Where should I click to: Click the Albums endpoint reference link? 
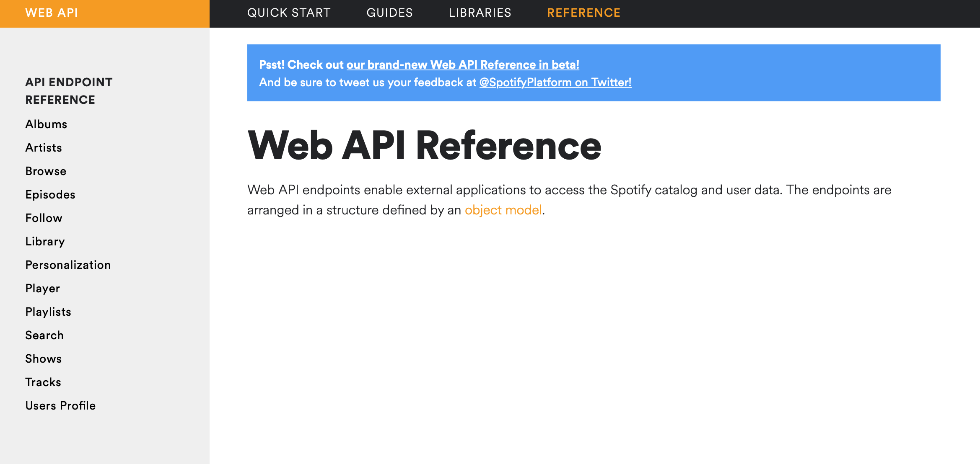[46, 125]
